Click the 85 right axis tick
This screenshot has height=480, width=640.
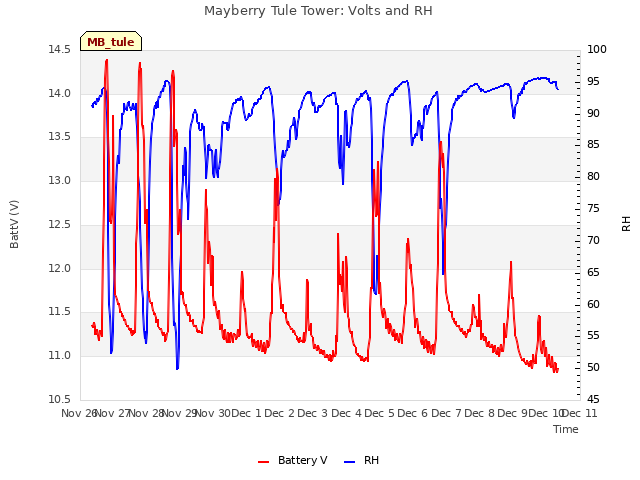(x=593, y=144)
